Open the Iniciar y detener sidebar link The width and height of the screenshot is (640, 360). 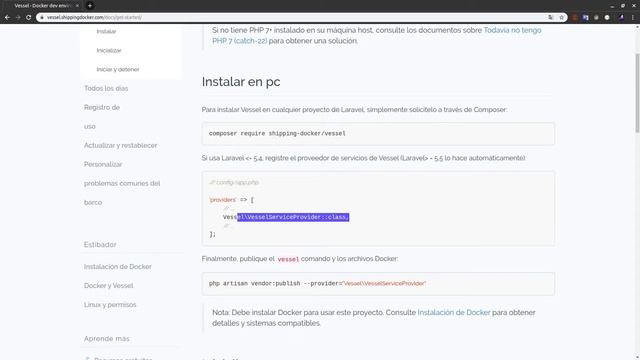tap(118, 69)
